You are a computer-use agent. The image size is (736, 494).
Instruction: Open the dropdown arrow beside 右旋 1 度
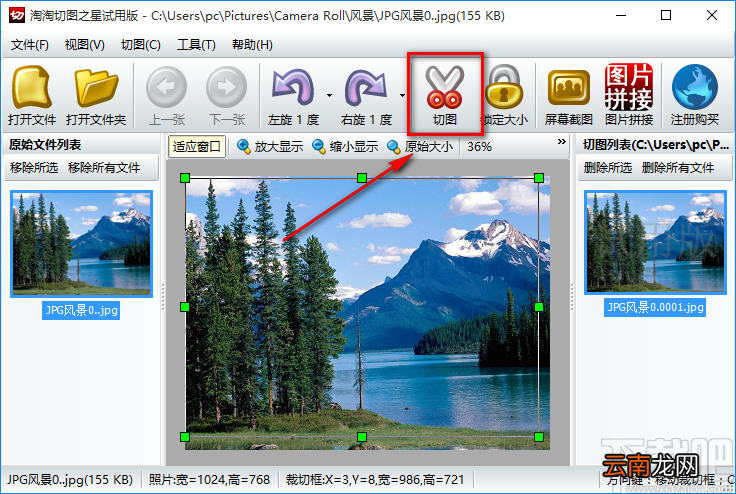402,95
